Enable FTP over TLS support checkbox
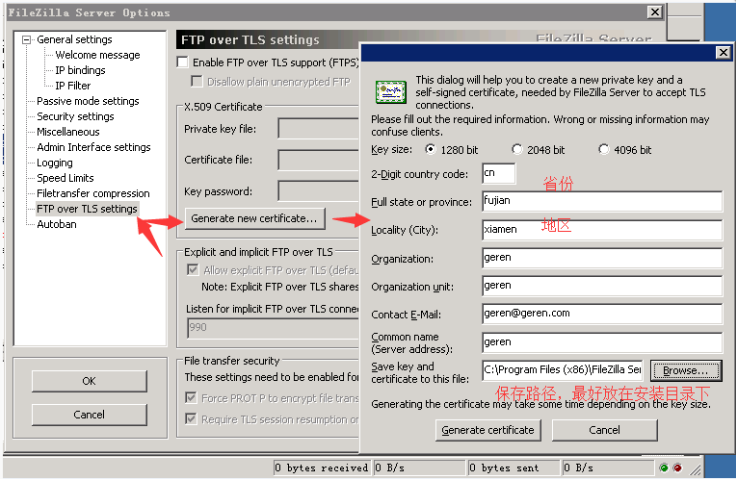This screenshot has height=479, width=736. [183, 62]
